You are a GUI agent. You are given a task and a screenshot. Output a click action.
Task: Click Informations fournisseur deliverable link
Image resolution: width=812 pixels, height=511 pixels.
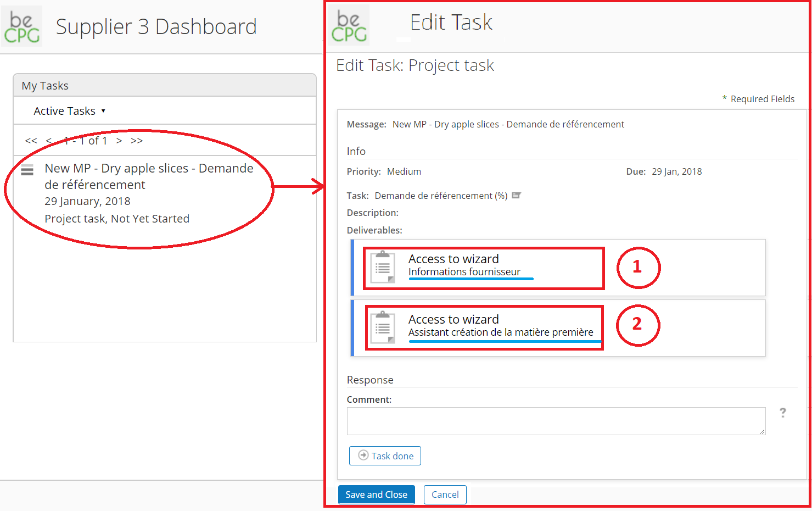click(464, 272)
